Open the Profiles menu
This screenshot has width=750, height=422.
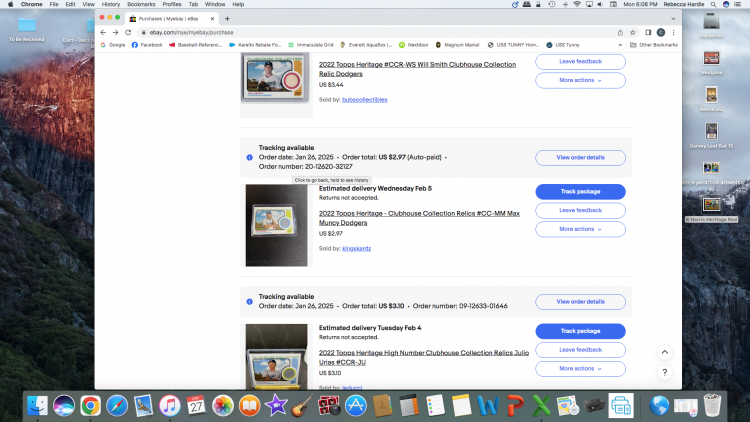click(x=172, y=4)
